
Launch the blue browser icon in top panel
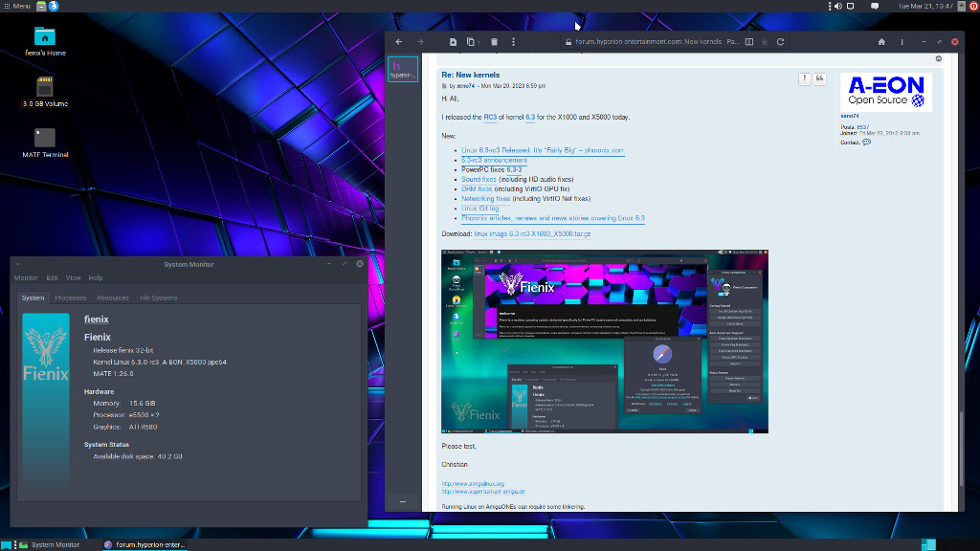[x=54, y=6]
